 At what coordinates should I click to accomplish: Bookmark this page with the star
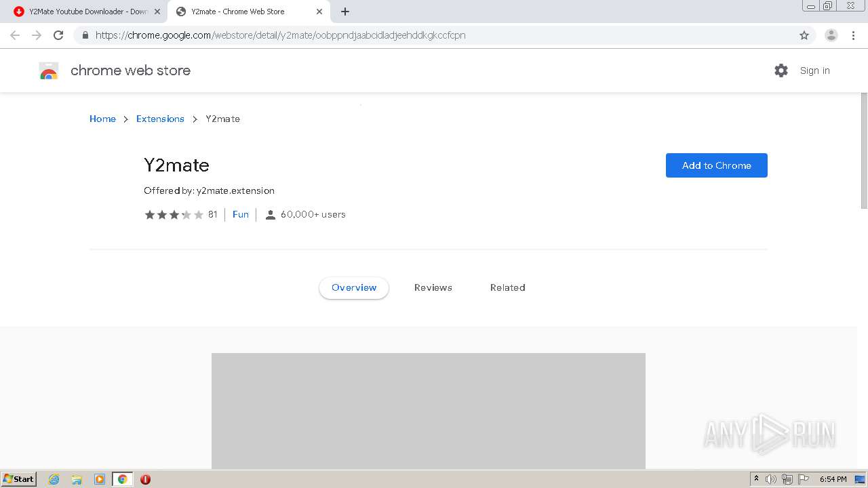[804, 35]
